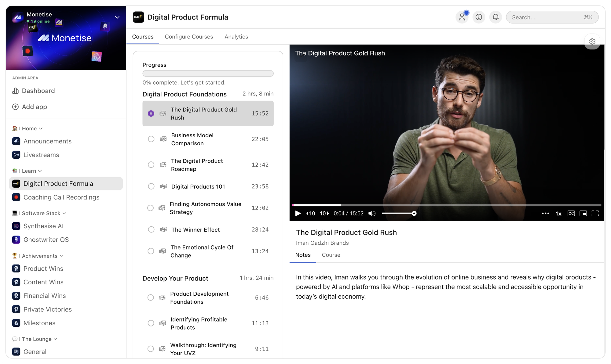
Task: Open the Course tab below video
Action: pos(331,255)
